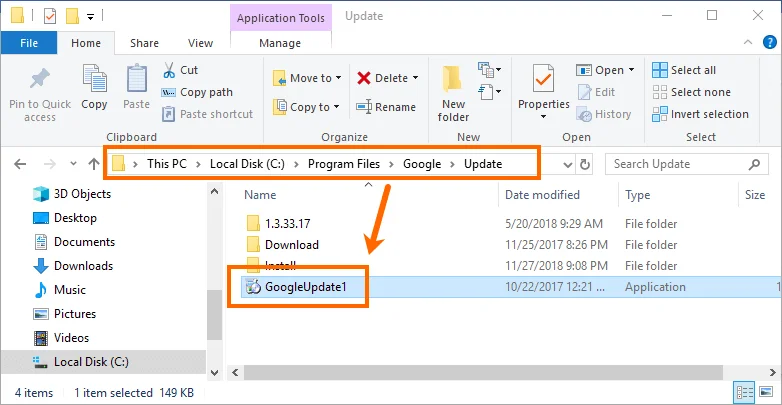Viewport: 782px width, 405px height.
Task: Switch to the Manage tab
Action: [x=280, y=43]
